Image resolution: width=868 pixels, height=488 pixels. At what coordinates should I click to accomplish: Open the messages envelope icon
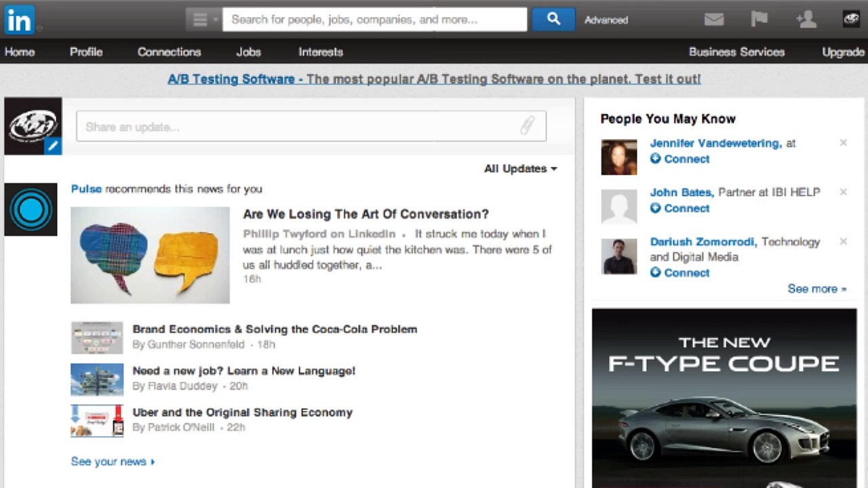coord(714,20)
